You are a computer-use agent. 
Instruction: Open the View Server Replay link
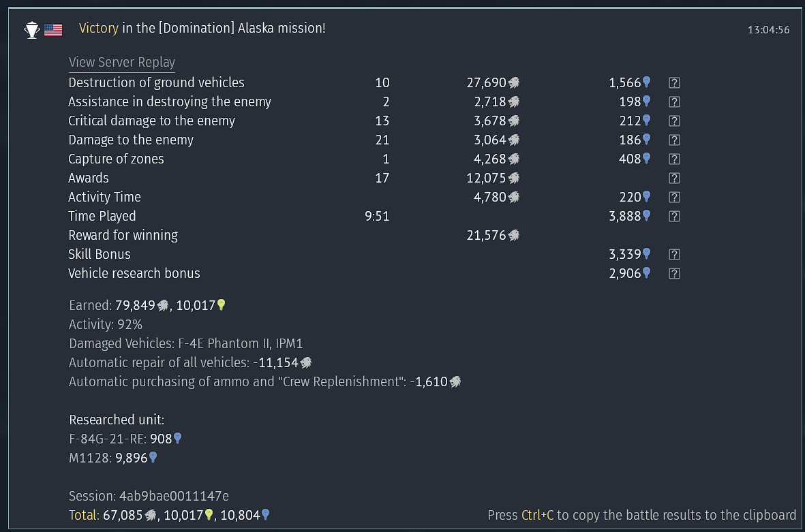122,62
